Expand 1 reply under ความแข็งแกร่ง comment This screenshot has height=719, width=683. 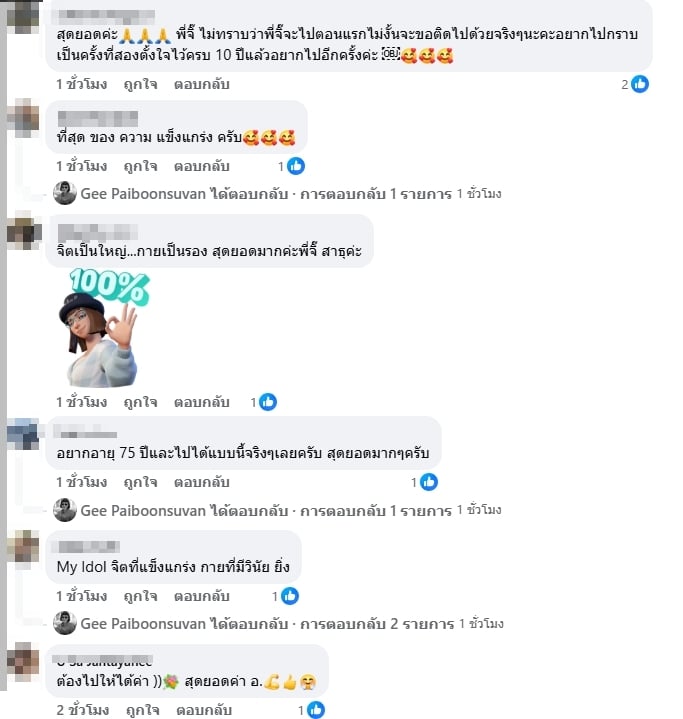coord(376,194)
